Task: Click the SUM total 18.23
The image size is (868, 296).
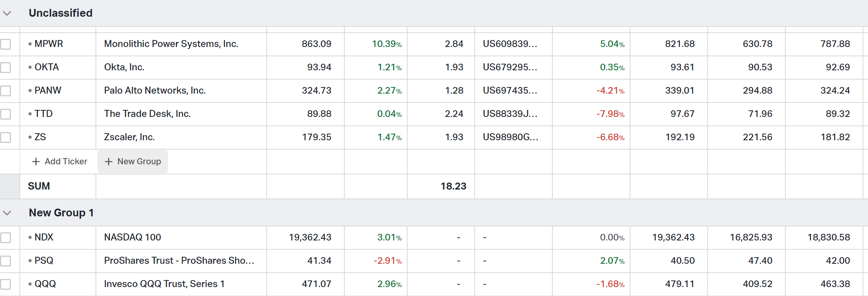Action: [453, 186]
